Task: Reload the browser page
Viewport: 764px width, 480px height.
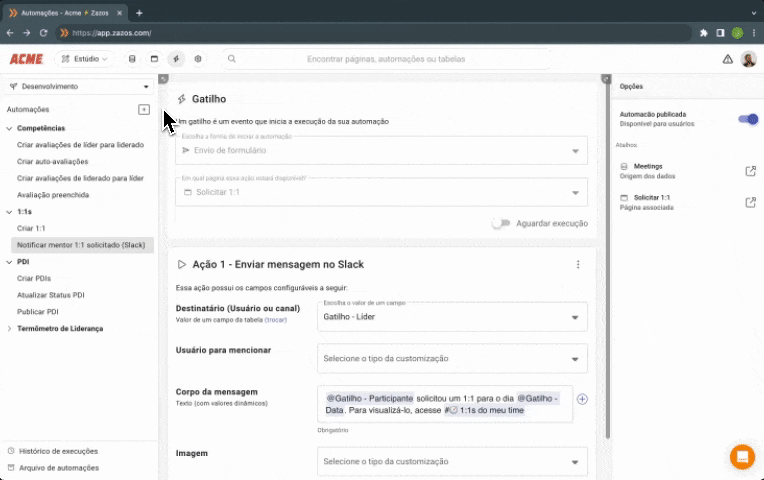Action: pyautogui.click(x=43, y=33)
